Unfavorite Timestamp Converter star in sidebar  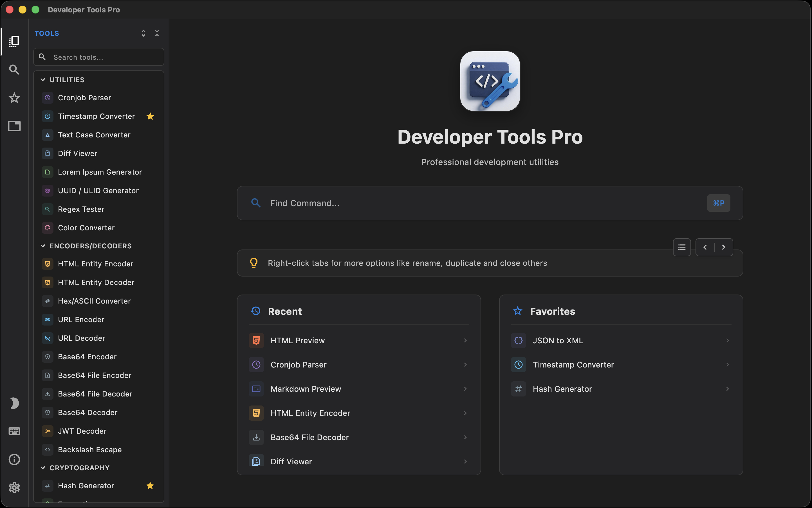(x=150, y=116)
